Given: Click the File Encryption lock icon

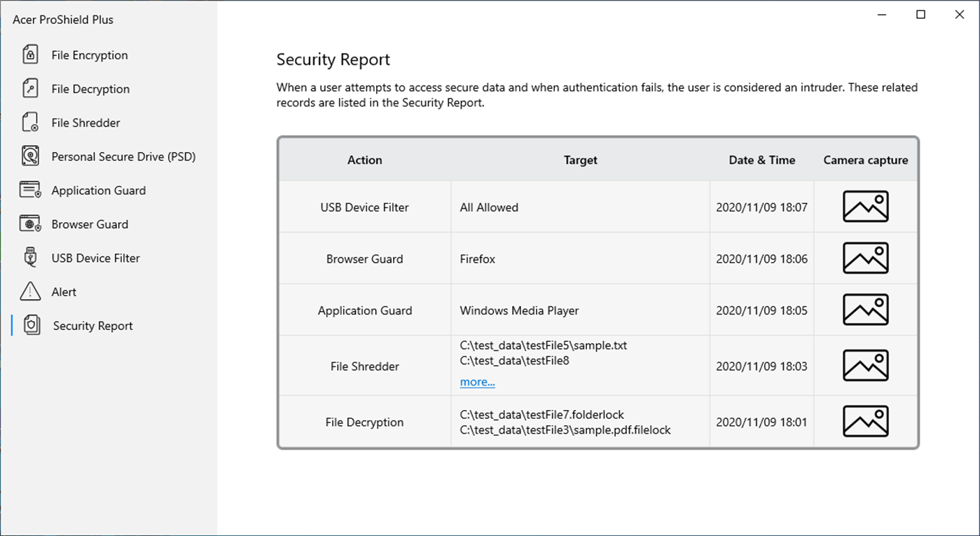Looking at the screenshot, I should (x=30, y=55).
